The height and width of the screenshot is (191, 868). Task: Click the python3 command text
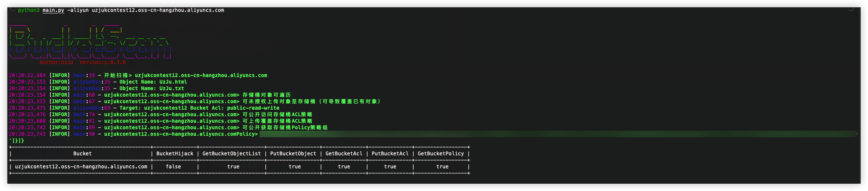pos(28,10)
